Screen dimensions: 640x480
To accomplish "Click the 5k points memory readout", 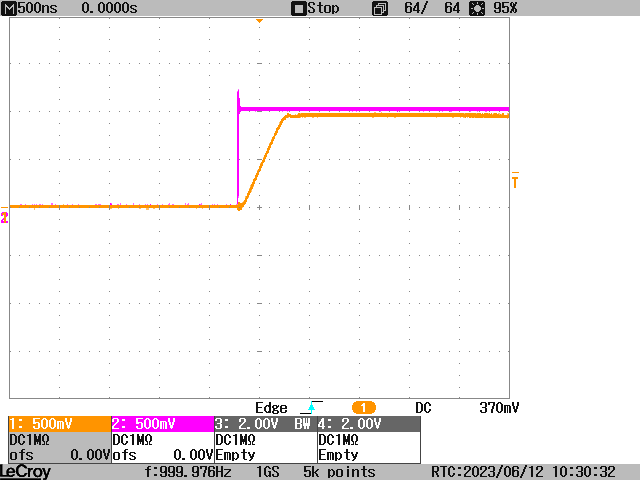I will (339, 472).
